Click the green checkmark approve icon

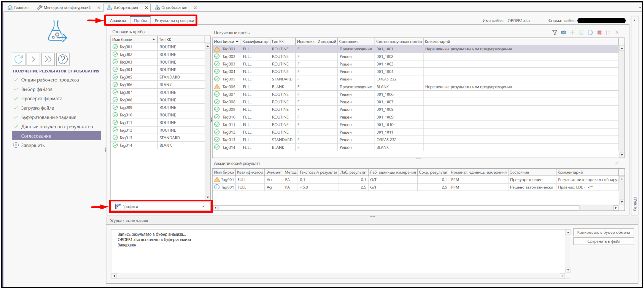582,33
